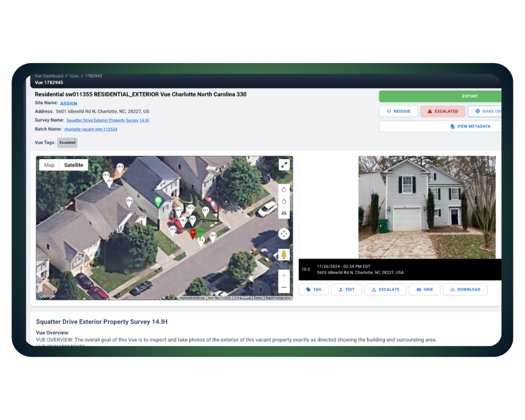Click the ASSIGN site name link
Viewport: 525px width, 420px height.
(x=69, y=104)
